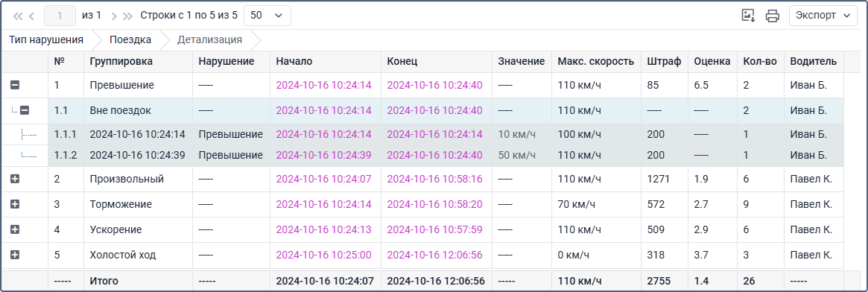Sort by the Начало column header

click(326, 61)
